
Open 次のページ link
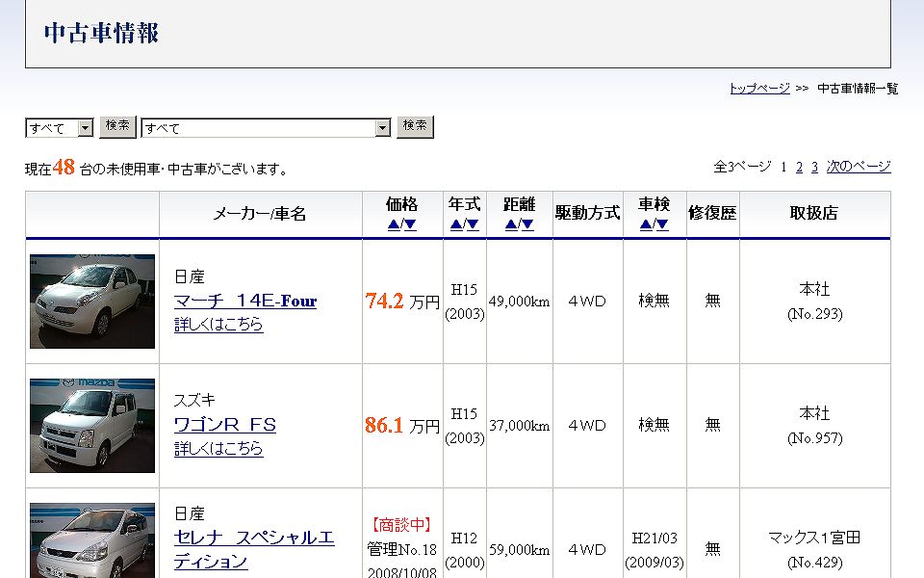[x=859, y=167]
